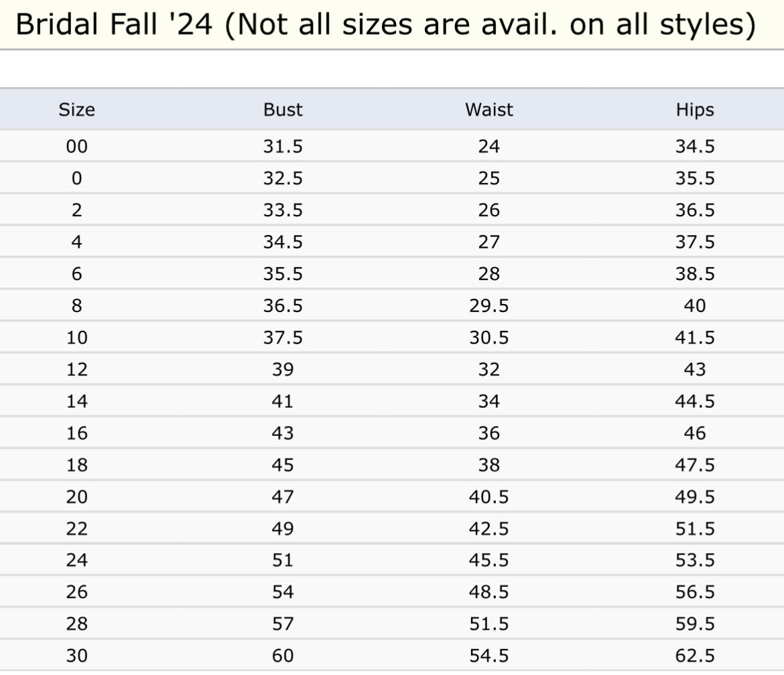Click waist value 40.5 for size 20
The width and height of the screenshot is (784, 675).
489,497
